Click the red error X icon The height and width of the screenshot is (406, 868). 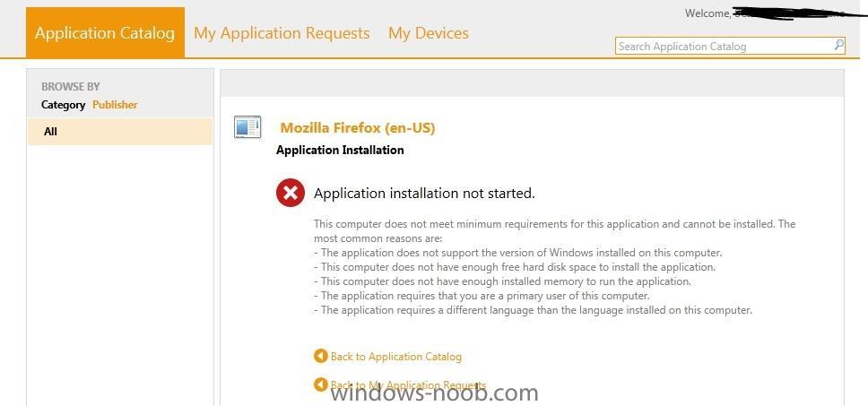tap(290, 193)
